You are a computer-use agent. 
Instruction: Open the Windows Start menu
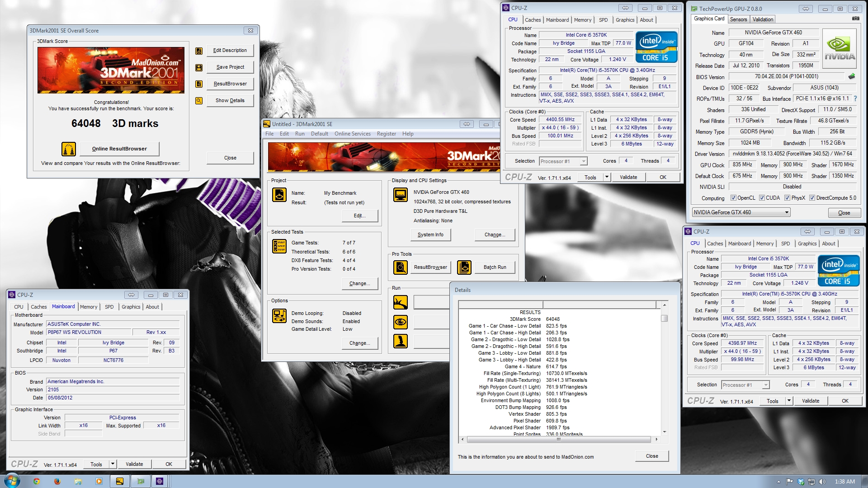12,481
